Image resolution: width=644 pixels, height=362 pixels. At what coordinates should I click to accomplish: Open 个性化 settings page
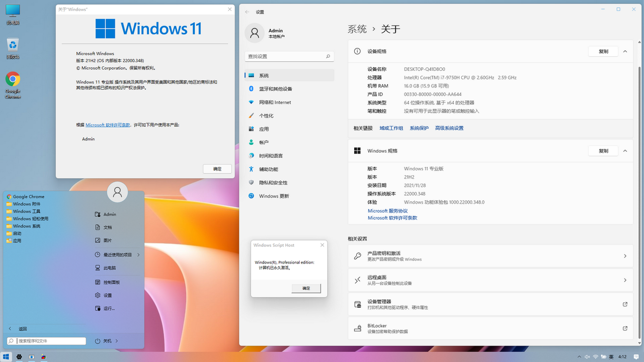[x=289, y=116]
